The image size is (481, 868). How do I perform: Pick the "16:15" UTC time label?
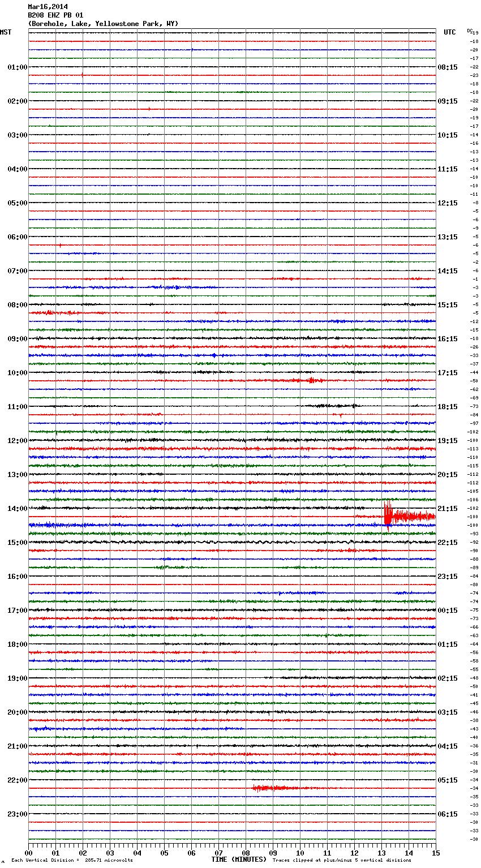(448, 339)
